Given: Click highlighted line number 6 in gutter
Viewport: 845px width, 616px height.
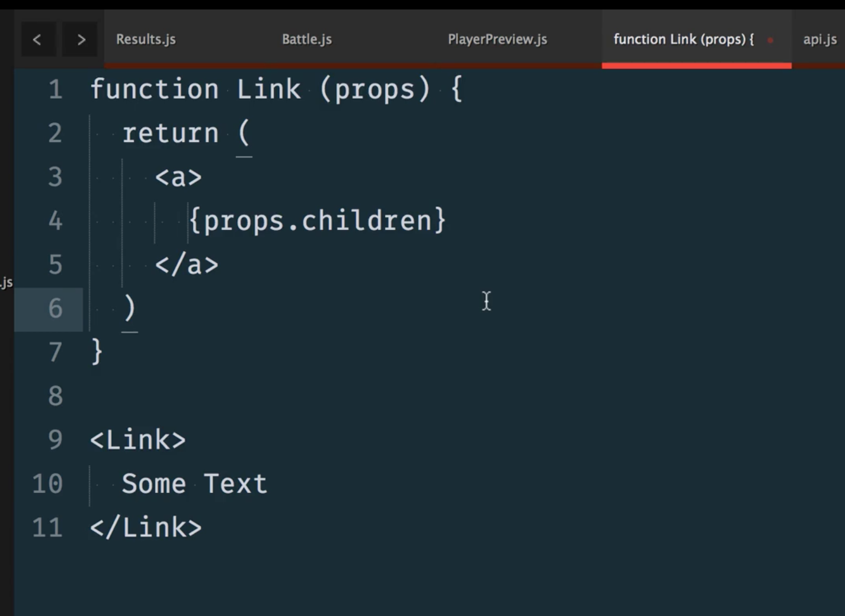Looking at the screenshot, I should coord(56,309).
